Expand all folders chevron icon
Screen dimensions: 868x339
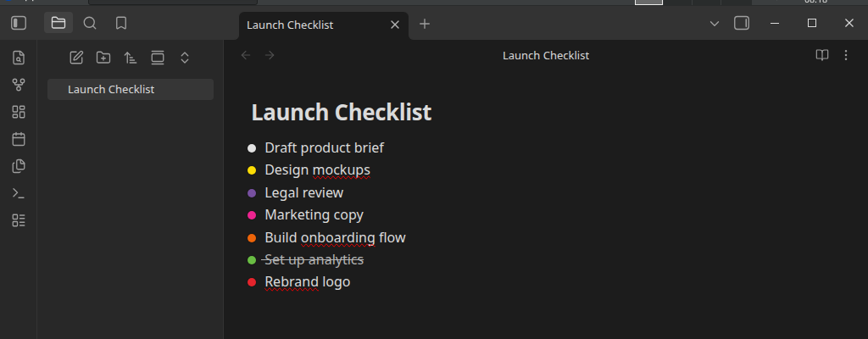tap(185, 58)
